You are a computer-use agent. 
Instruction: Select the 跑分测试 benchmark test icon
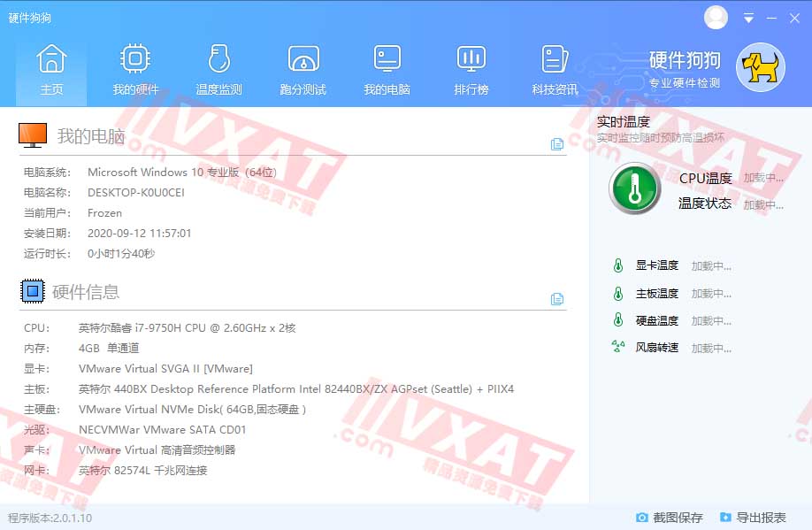click(x=303, y=68)
